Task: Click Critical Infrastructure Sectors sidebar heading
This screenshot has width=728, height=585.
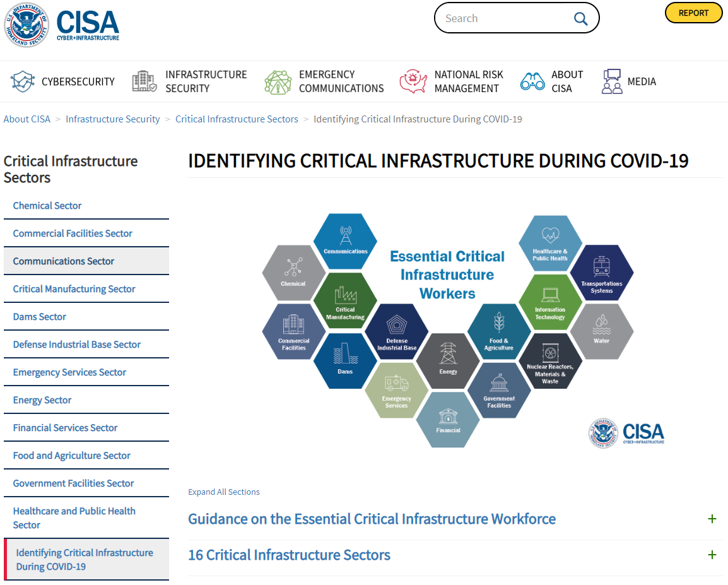Action: (71, 170)
